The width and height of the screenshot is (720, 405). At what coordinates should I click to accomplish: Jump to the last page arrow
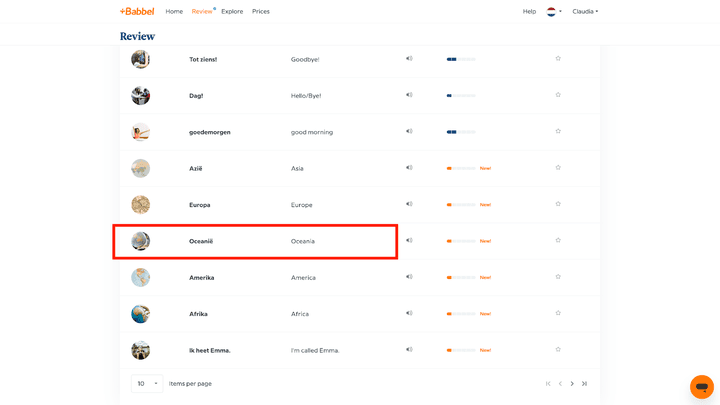(585, 384)
